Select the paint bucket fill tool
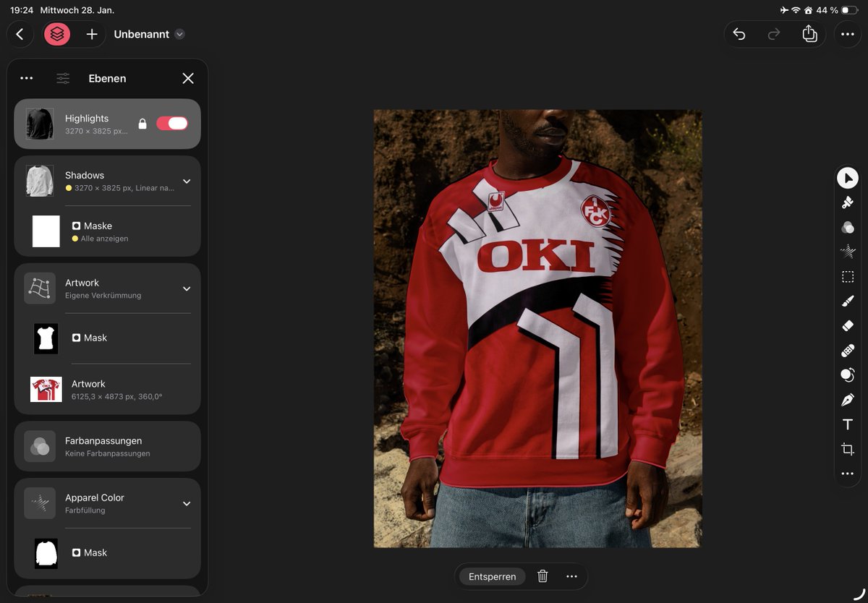 click(847, 203)
